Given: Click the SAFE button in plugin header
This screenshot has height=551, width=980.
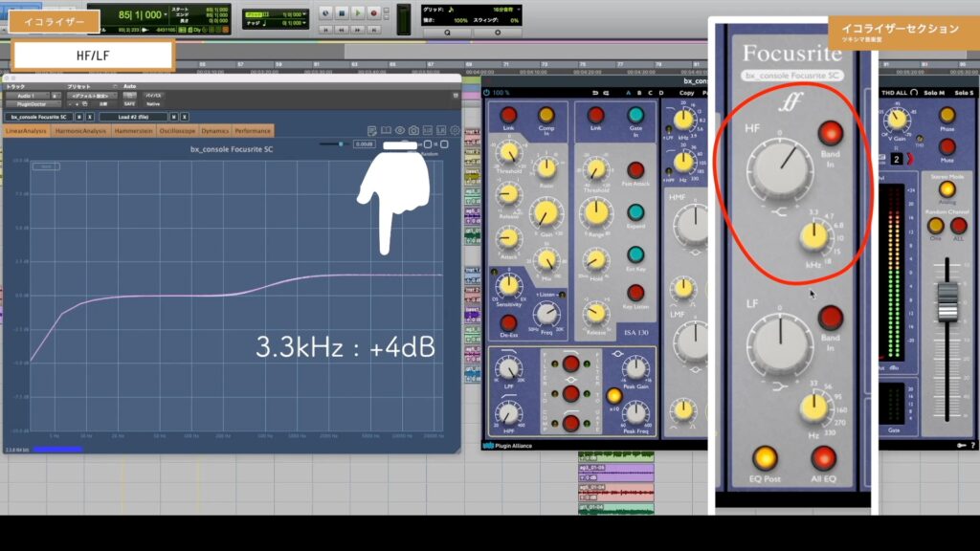Looking at the screenshot, I should point(129,104).
